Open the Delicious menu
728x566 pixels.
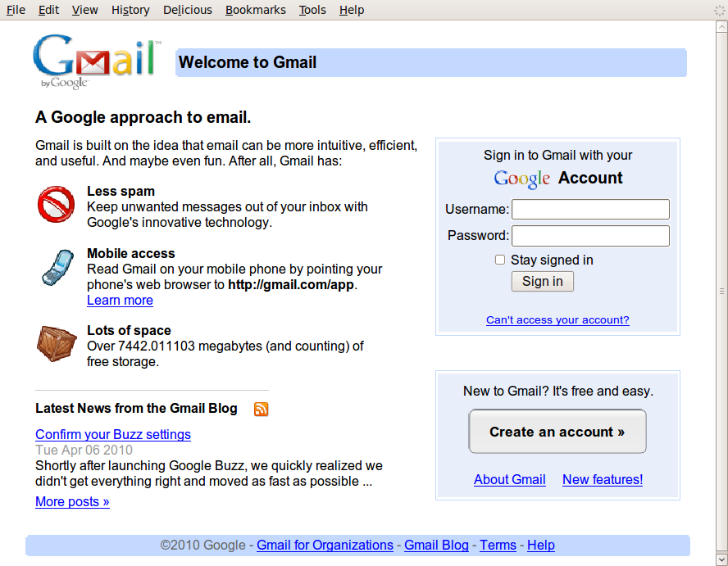click(187, 10)
